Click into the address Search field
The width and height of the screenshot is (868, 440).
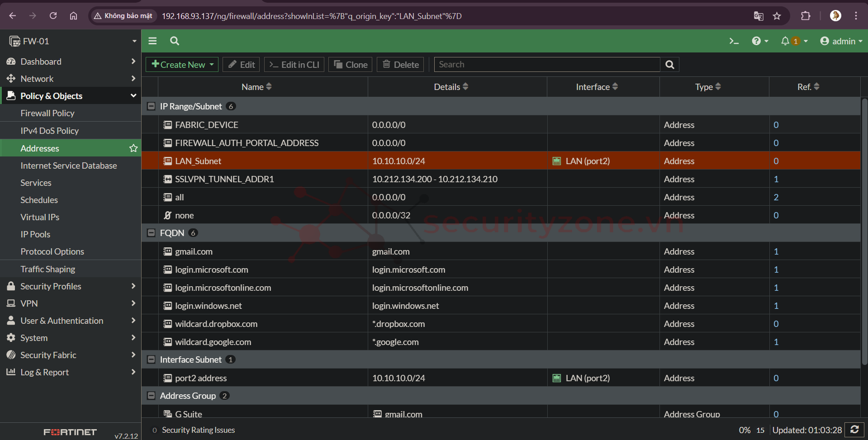click(x=546, y=65)
